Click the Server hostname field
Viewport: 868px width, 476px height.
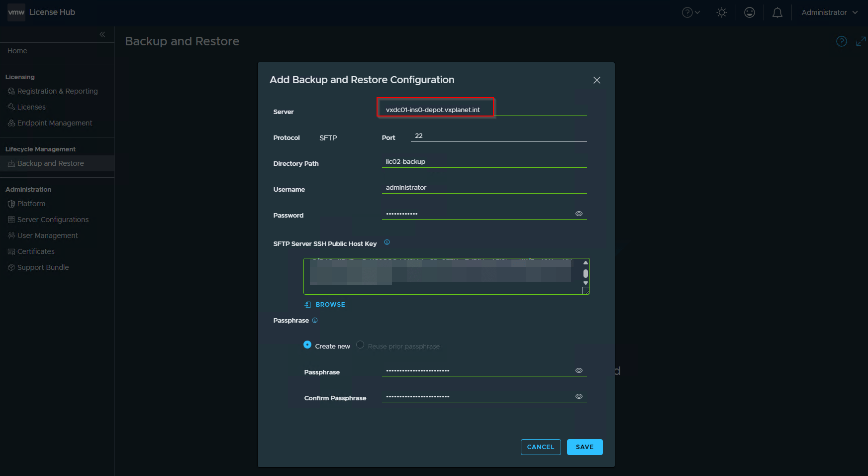(x=484, y=110)
